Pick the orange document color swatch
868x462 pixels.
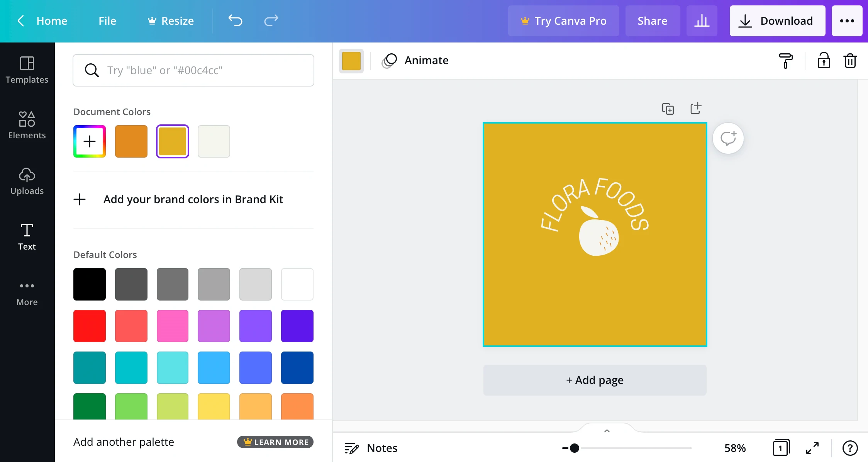[x=131, y=141]
